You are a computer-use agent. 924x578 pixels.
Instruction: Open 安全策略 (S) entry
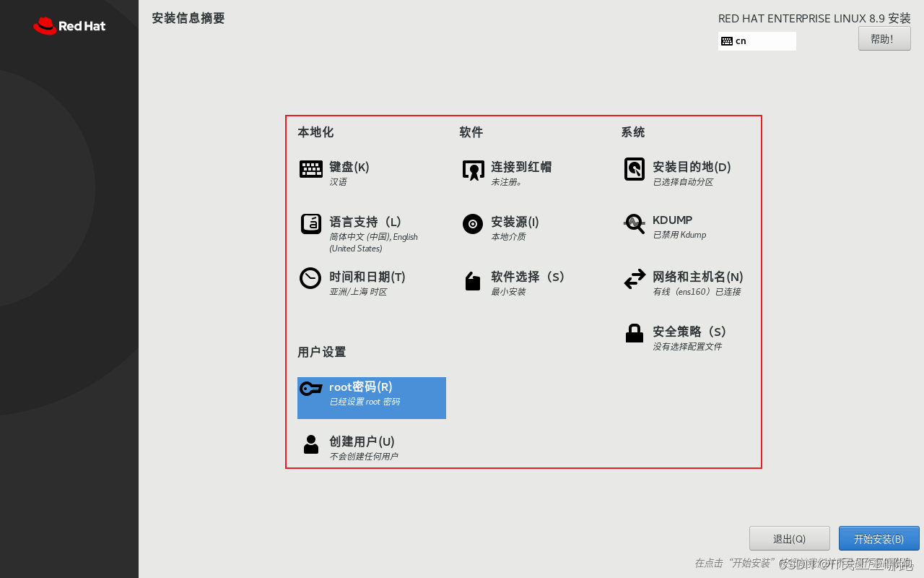tap(690, 332)
